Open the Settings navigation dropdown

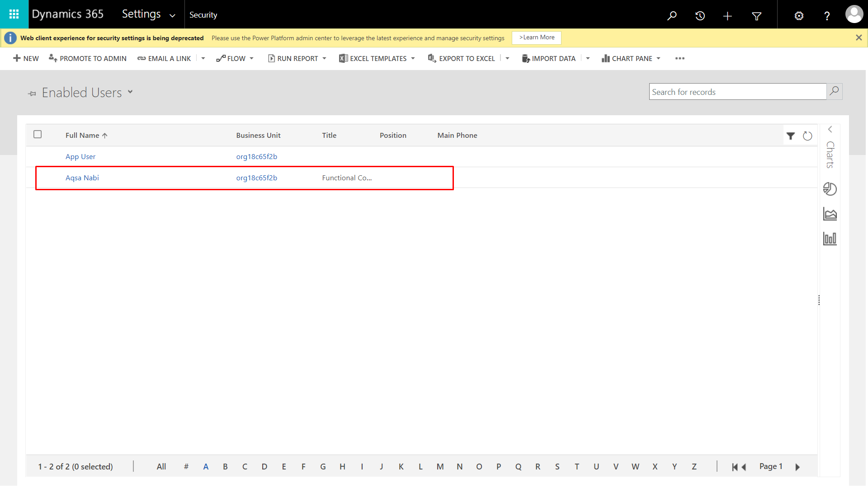[x=172, y=15]
